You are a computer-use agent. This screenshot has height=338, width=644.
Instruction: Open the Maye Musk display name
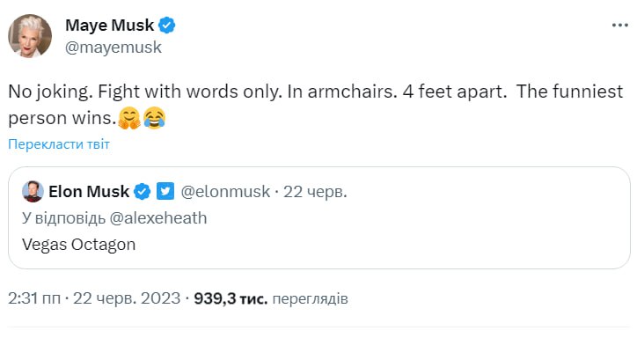coord(110,26)
